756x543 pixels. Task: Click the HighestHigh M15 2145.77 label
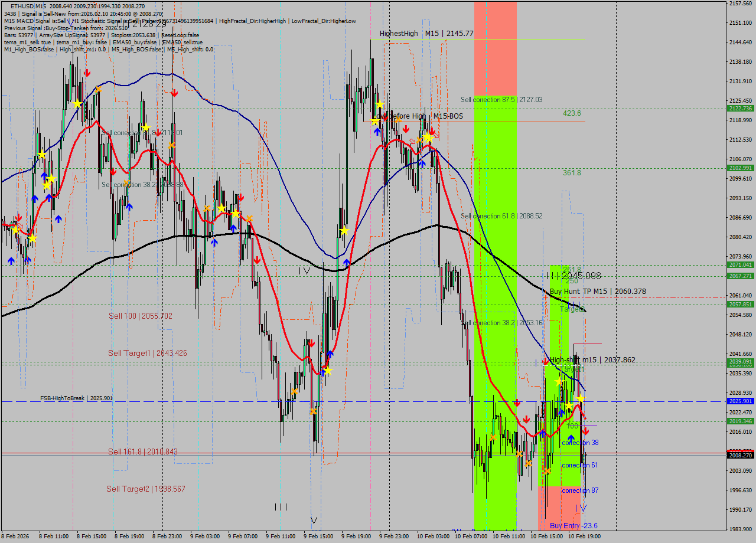(x=426, y=34)
